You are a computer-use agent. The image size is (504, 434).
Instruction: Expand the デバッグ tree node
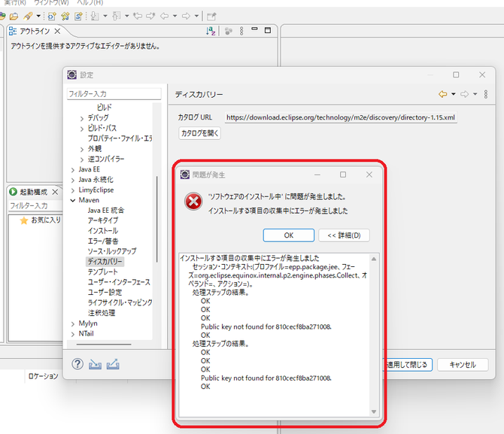tap(82, 118)
